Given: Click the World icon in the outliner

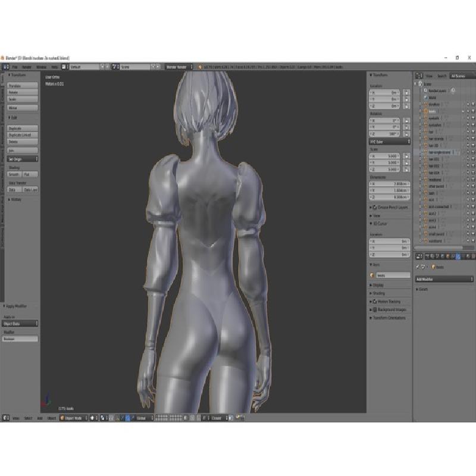Looking at the screenshot, I should coord(426,98).
